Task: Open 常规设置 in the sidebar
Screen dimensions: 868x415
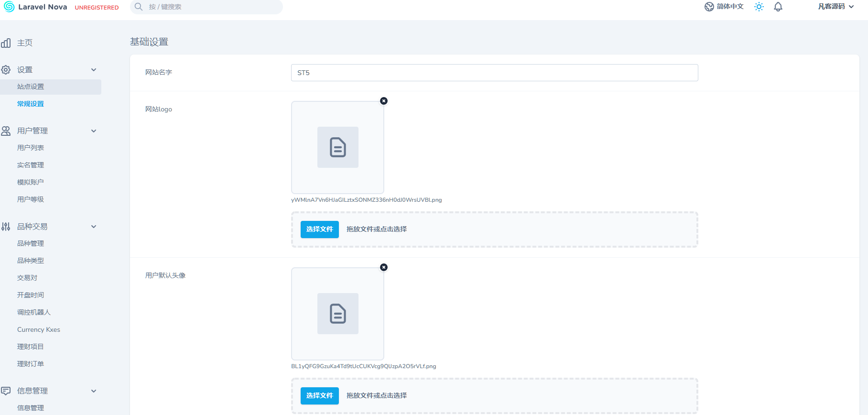Action: pos(31,104)
